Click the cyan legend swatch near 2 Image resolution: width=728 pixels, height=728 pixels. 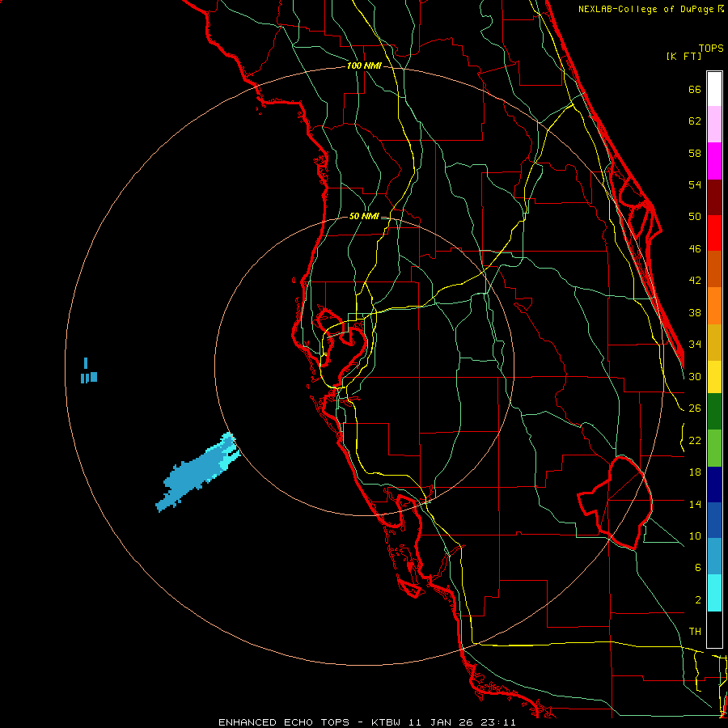coord(714,593)
